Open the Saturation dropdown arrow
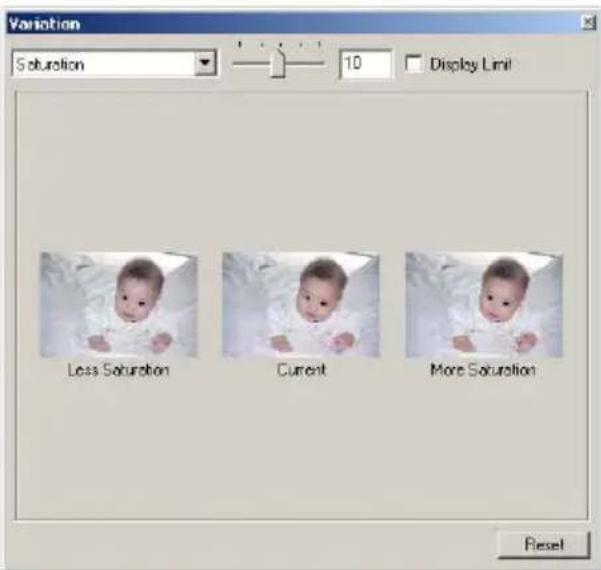601x570 pixels. pos(205,62)
